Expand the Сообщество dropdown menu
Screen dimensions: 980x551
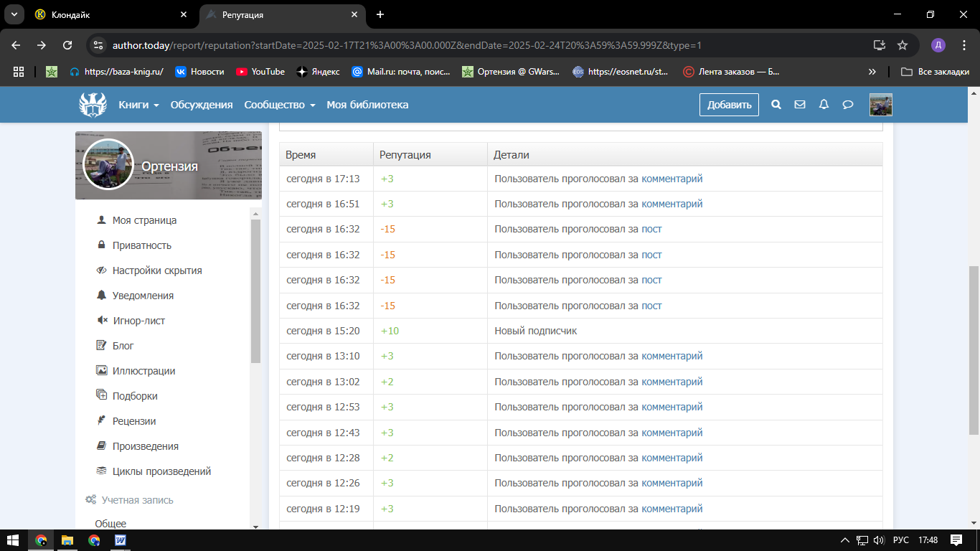(x=279, y=105)
